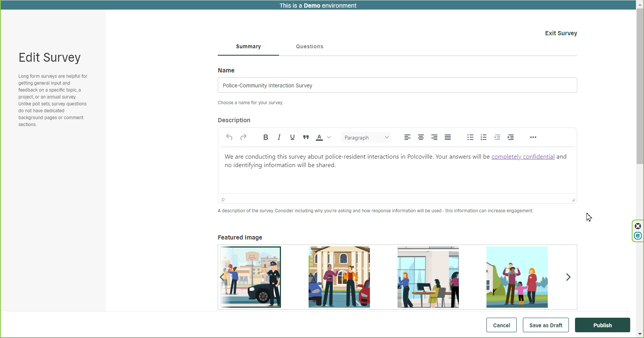This screenshot has width=644, height=338.
Task: Create a bulleted list
Action: coord(470,137)
